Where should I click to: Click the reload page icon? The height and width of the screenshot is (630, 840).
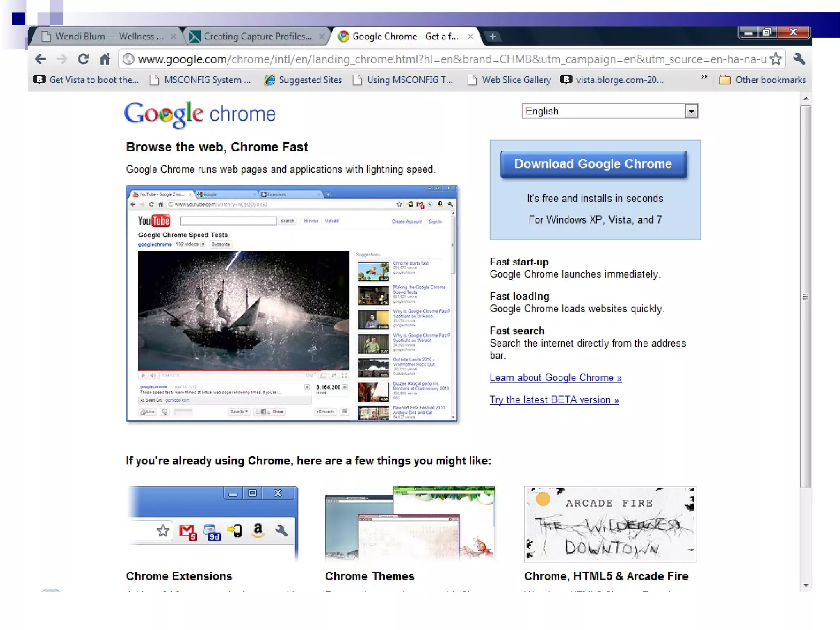[x=83, y=59]
